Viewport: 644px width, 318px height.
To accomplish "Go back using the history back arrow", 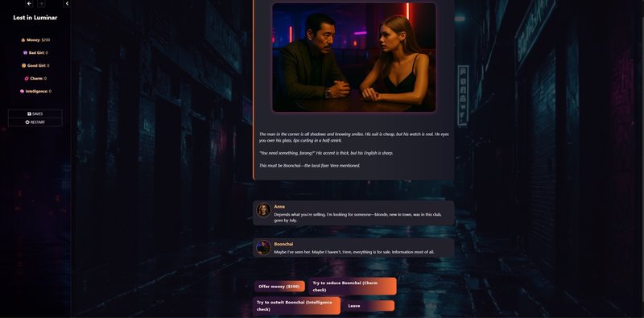I will click(x=29, y=3).
